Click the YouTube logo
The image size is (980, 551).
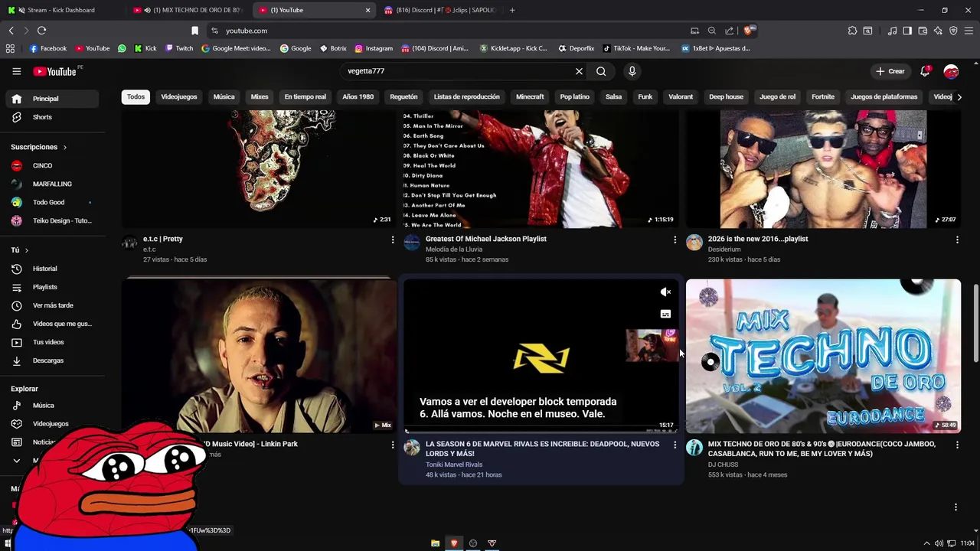[54, 71]
